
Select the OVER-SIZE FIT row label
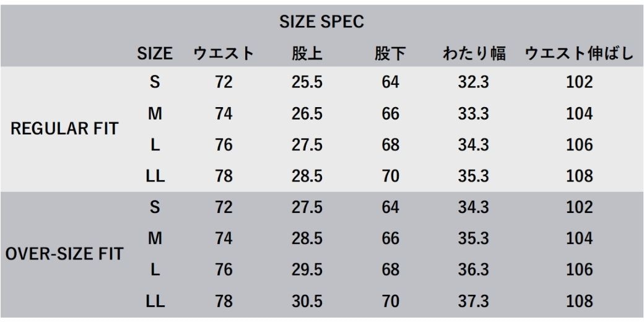click(x=64, y=254)
